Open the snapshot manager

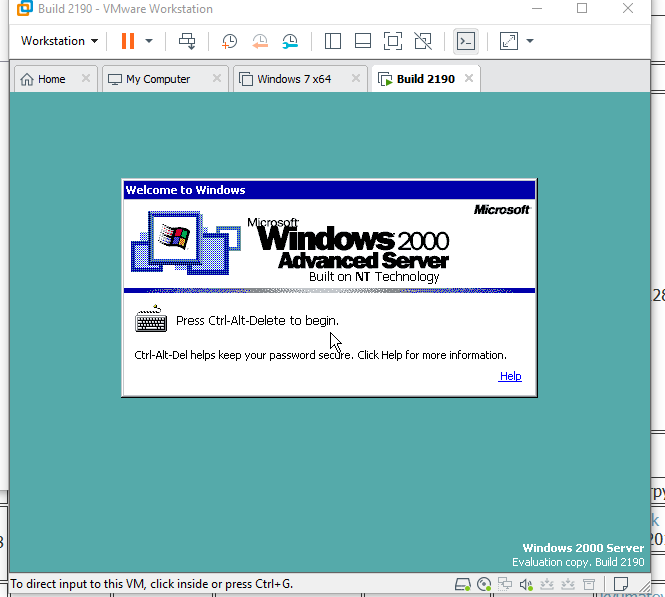coord(290,41)
